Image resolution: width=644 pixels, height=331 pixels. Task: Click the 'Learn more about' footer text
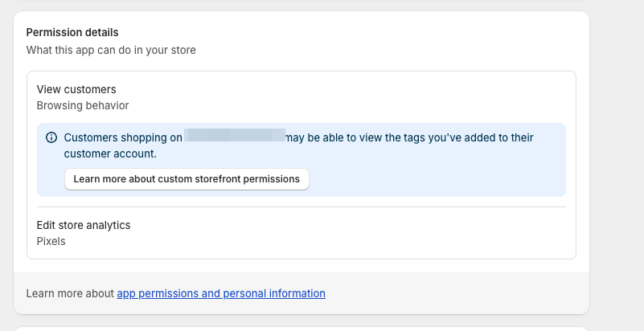click(x=70, y=293)
